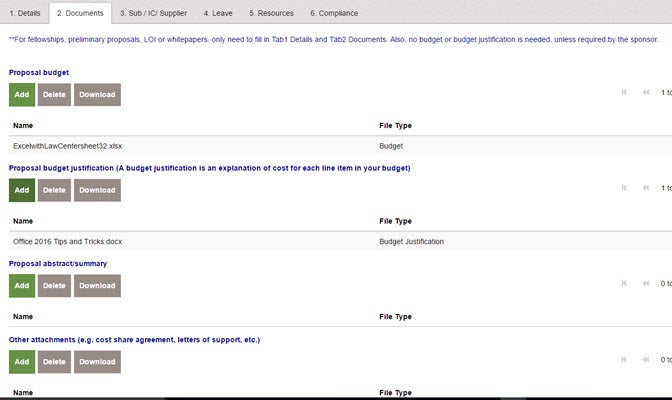Image resolution: width=672 pixels, height=400 pixels.
Task: Click the Other attachments section heading
Action: click(135, 340)
